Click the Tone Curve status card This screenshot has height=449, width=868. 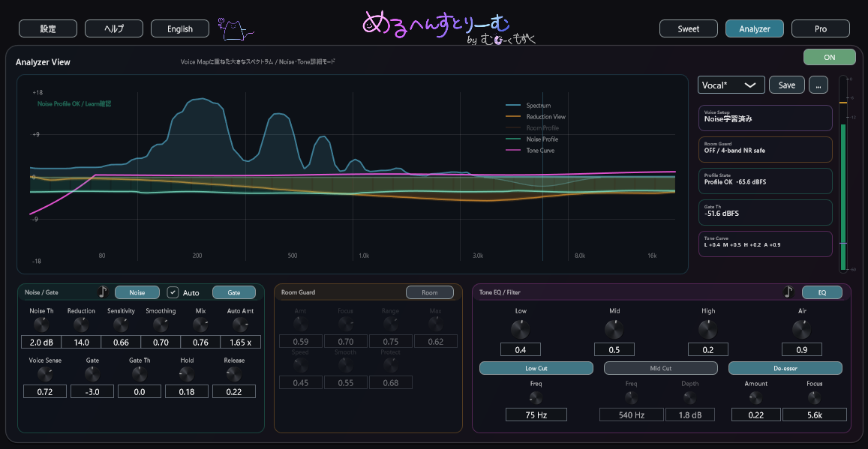765,244
